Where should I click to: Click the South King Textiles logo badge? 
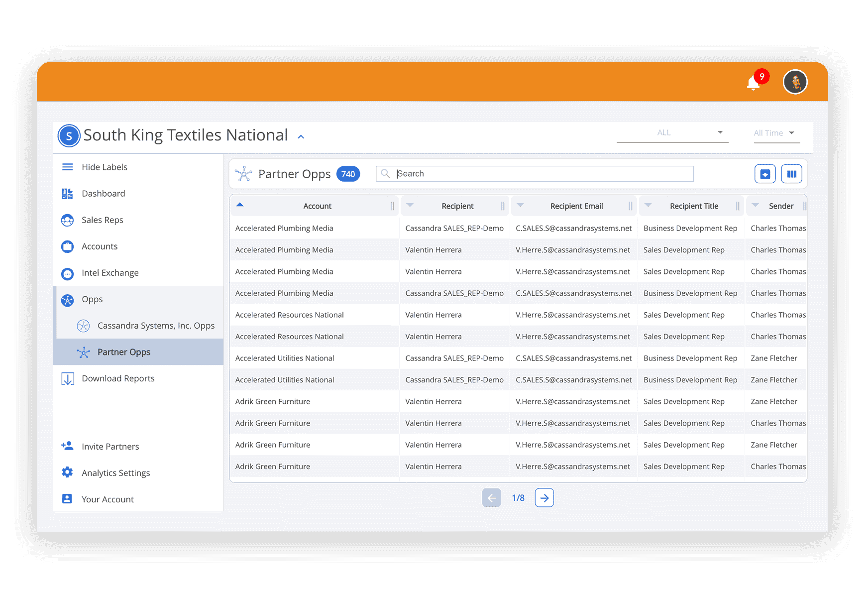click(69, 135)
